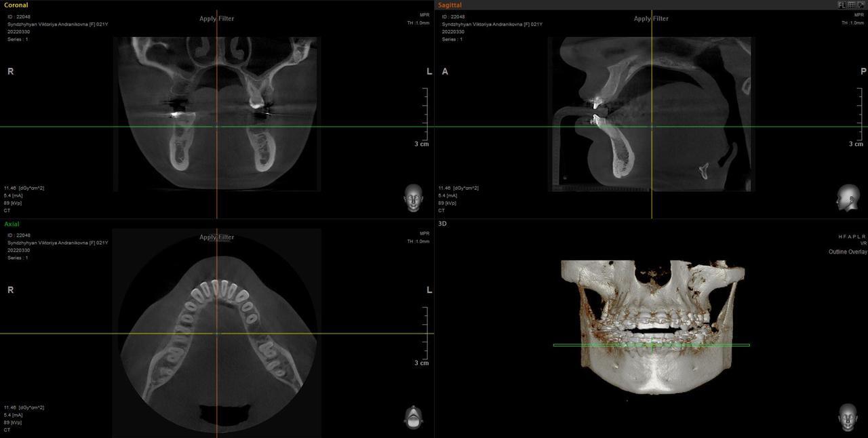Click the side-profile head icon in Sagittal view

click(847, 197)
